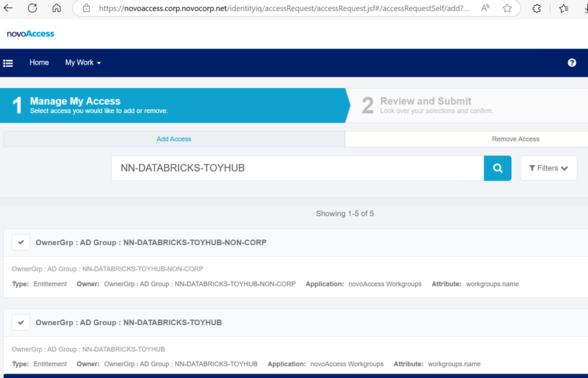Open the hamburger navigation menu icon
Screen dimensions: 588x378
(x=8, y=63)
